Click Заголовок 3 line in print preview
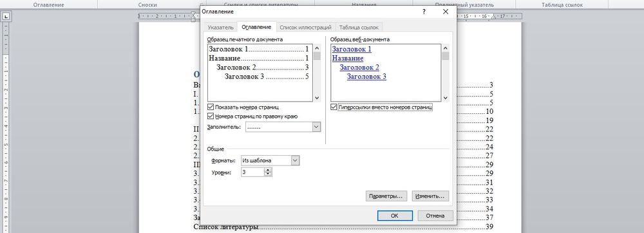644x233 pixels. coord(267,77)
